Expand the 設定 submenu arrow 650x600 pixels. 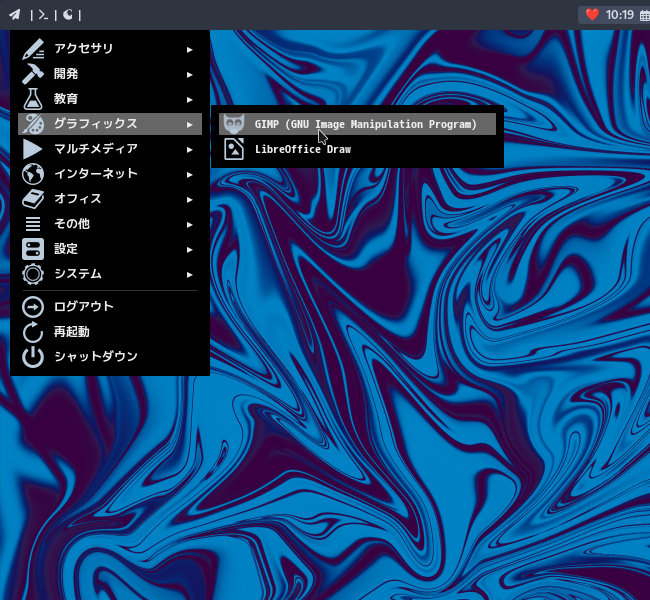click(189, 250)
